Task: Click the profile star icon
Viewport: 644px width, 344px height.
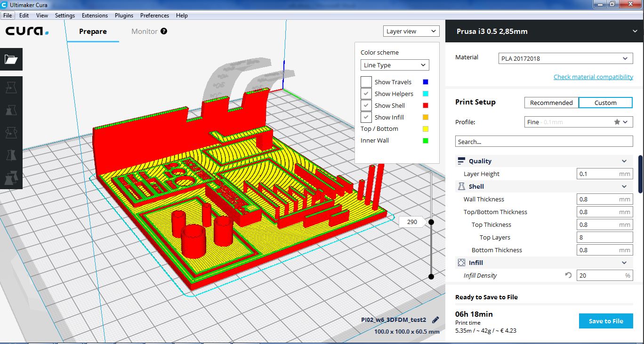Action: tap(617, 122)
